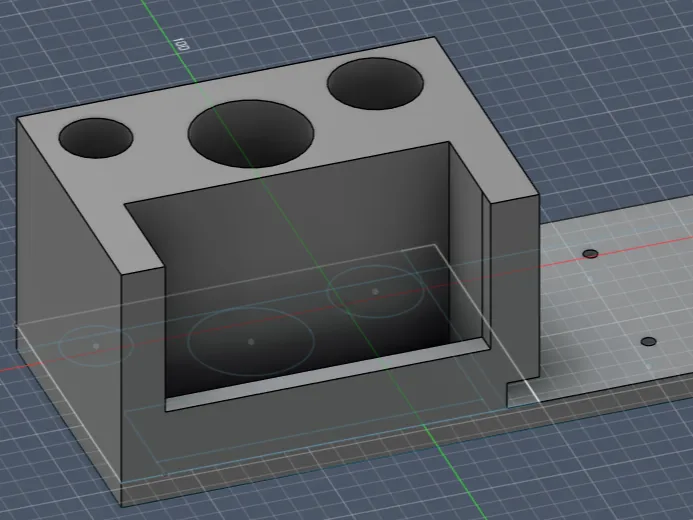The width and height of the screenshot is (693, 520).
Task: Select the plate hole farther from red axis
Action: (648, 342)
